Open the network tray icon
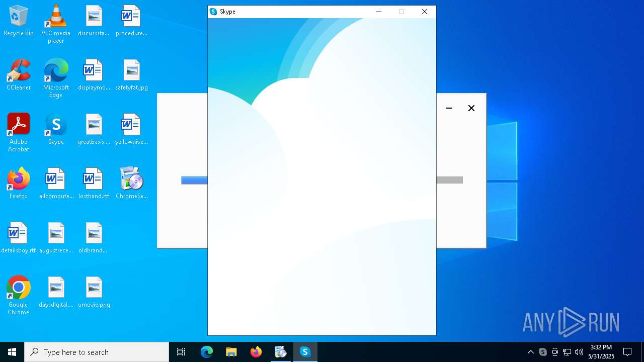Viewport: 644px width, 362px height. (567, 352)
